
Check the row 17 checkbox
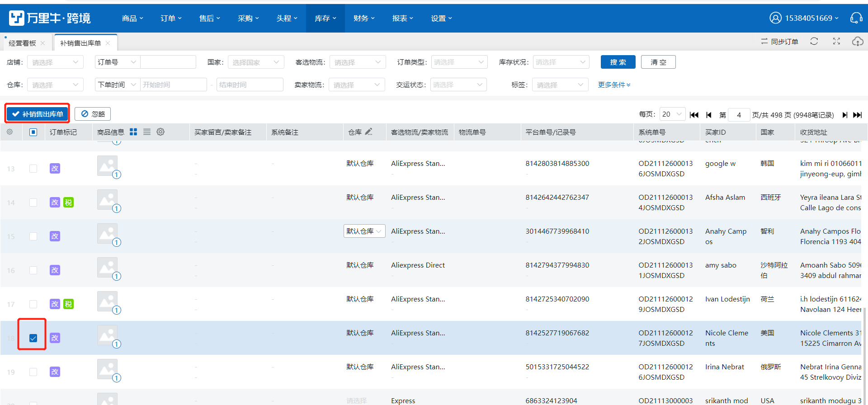coord(33,304)
